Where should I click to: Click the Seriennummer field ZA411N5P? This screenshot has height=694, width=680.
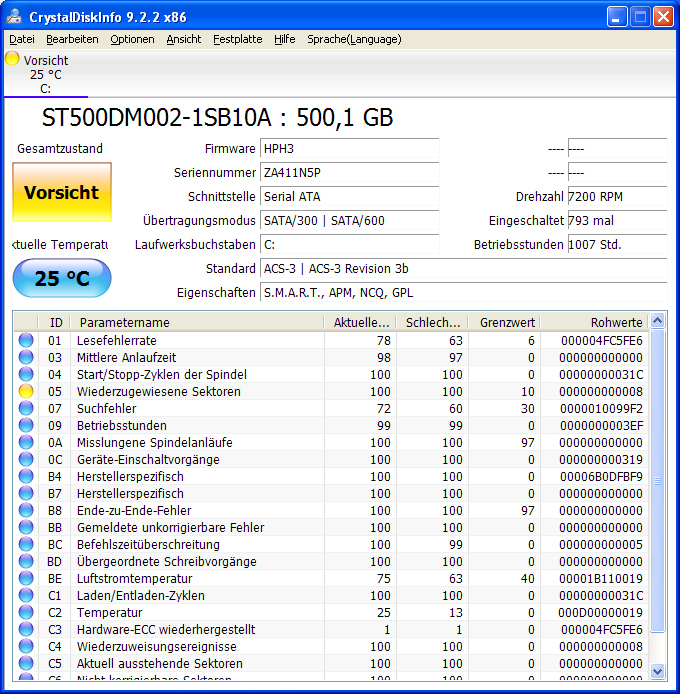349,173
